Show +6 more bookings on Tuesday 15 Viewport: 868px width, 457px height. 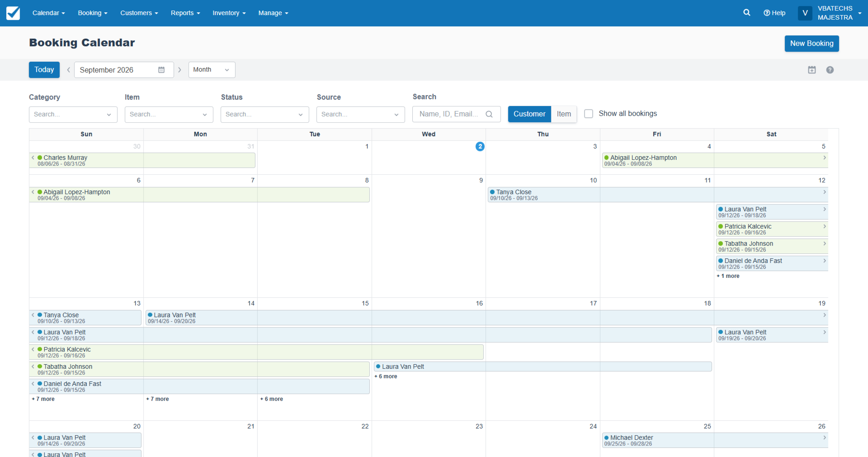[272, 399]
